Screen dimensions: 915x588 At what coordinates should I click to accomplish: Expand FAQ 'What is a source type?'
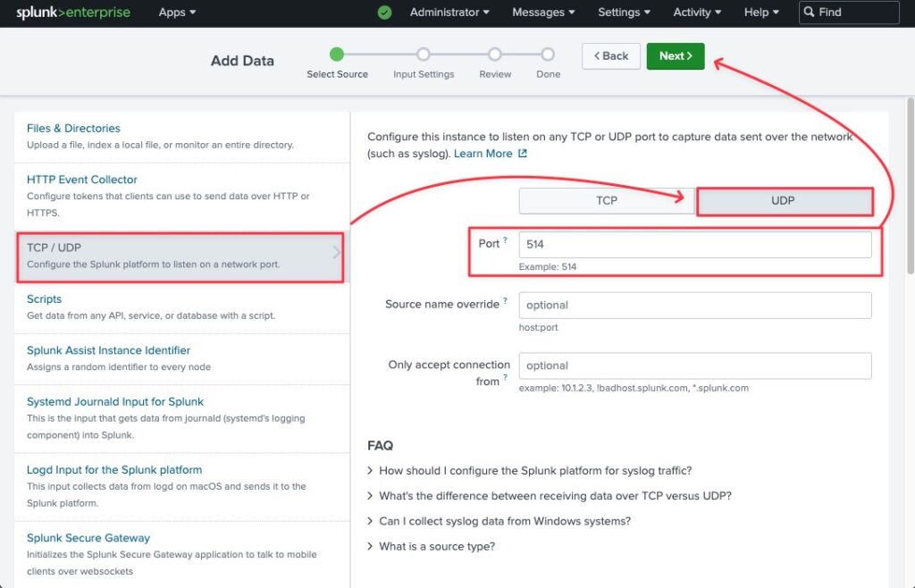point(431,547)
